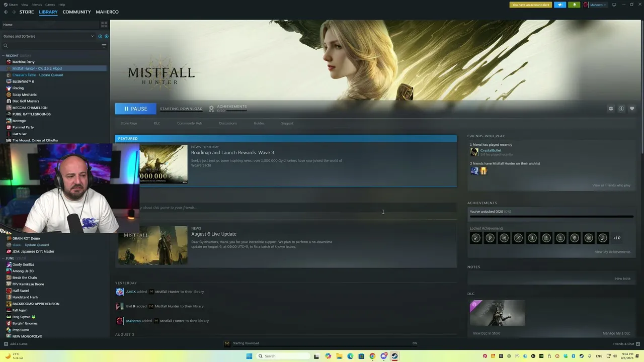This screenshot has height=362, width=644.
Task: Go to the STORE tab
Action: coord(27,12)
